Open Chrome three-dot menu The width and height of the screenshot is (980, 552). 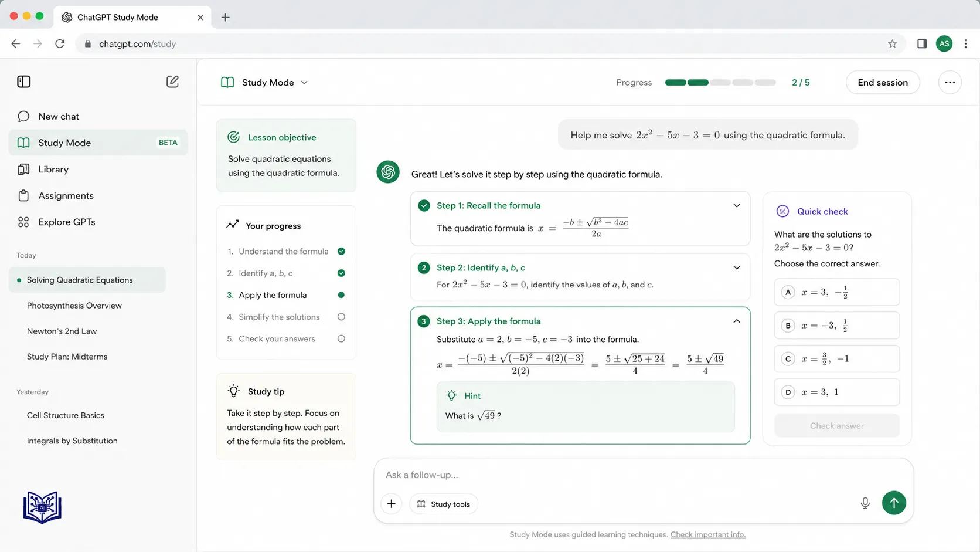(x=966, y=43)
